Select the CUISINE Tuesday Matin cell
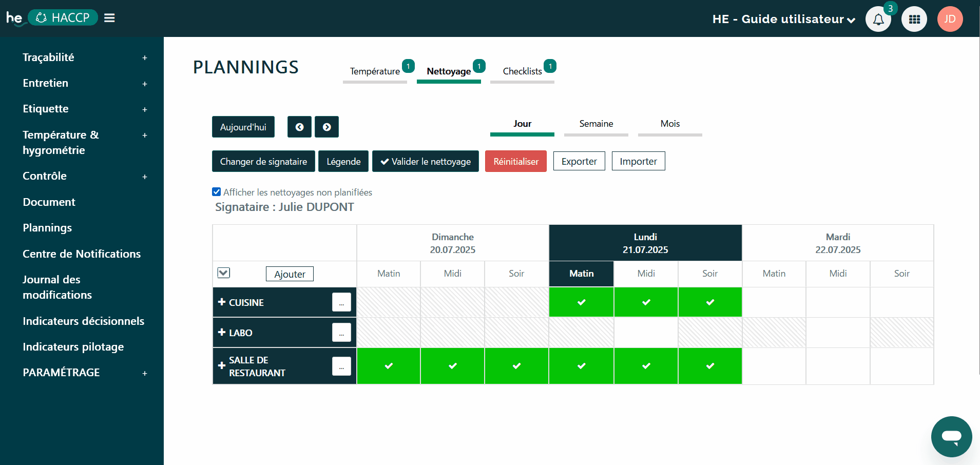Viewport: 980px width, 465px height. click(x=774, y=302)
